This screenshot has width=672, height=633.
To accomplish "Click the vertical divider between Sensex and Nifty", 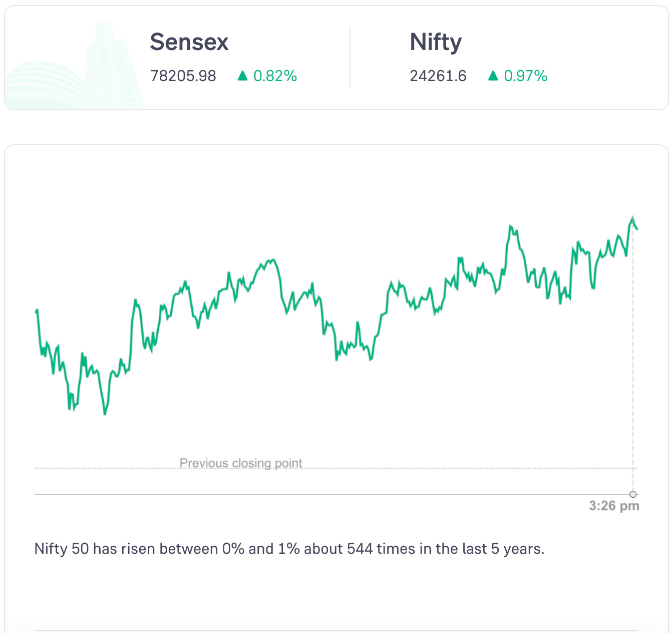I will click(350, 58).
